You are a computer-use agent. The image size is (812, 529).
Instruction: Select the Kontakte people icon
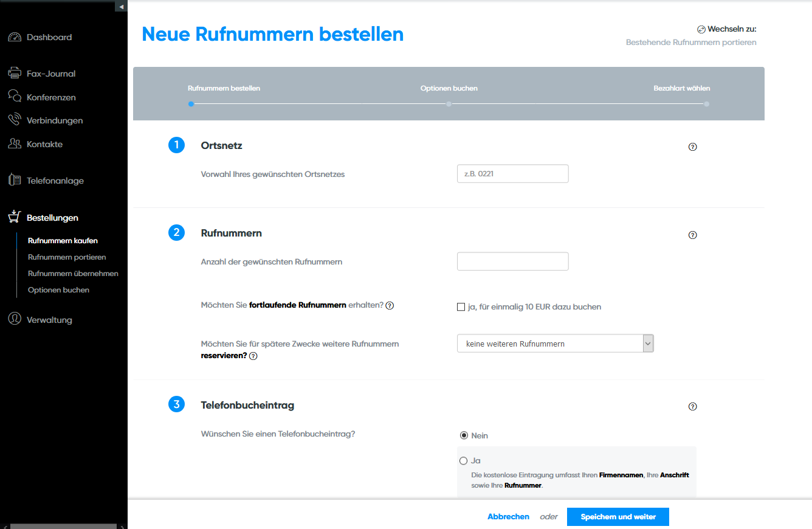pos(15,144)
